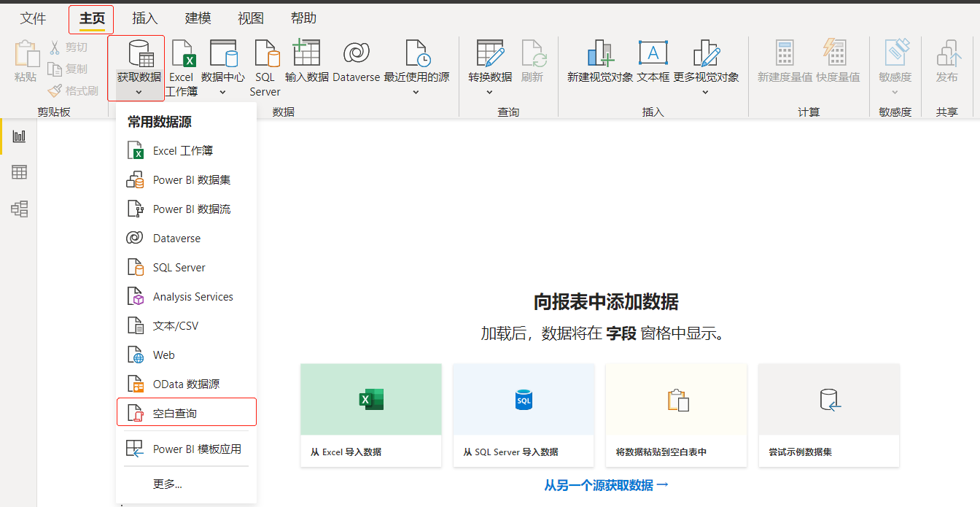
Task: Open the 建模 ribbon tab
Action: (x=198, y=19)
